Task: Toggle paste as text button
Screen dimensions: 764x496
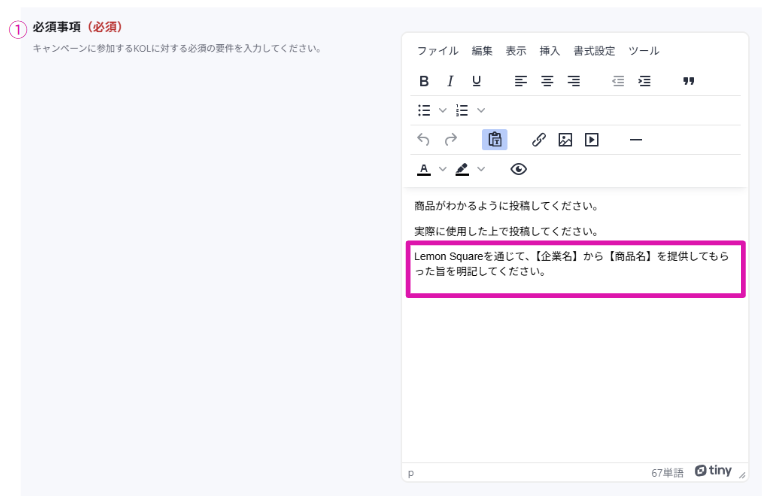Action: pos(494,140)
